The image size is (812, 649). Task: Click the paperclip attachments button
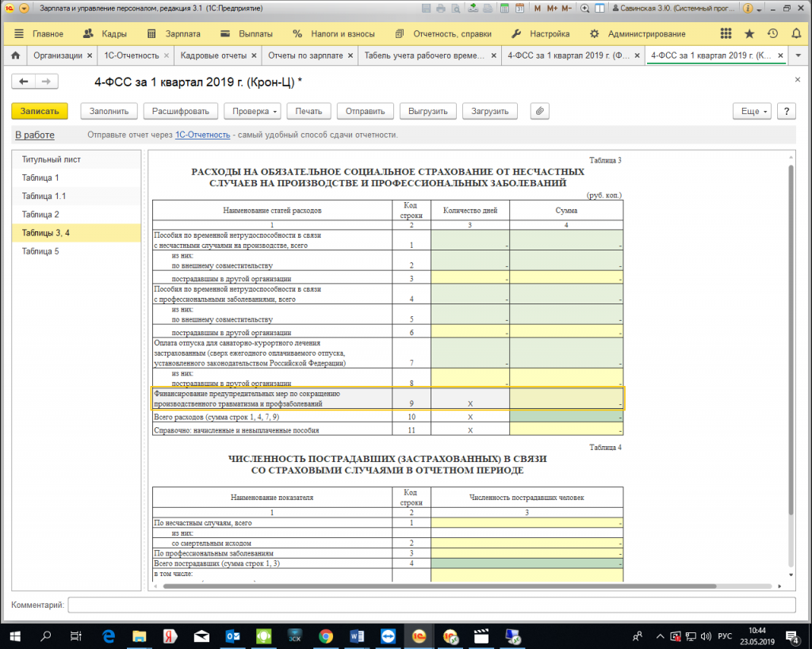[x=539, y=112]
